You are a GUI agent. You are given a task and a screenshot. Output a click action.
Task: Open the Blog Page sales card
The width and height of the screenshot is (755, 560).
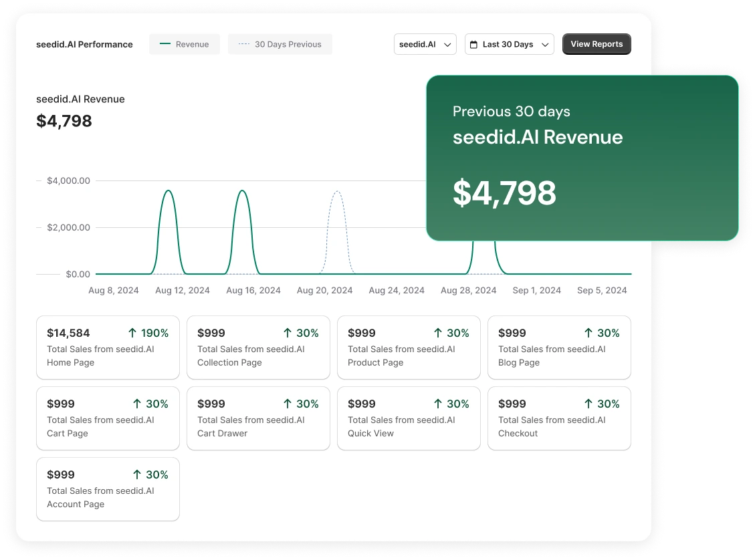(560, 347)
